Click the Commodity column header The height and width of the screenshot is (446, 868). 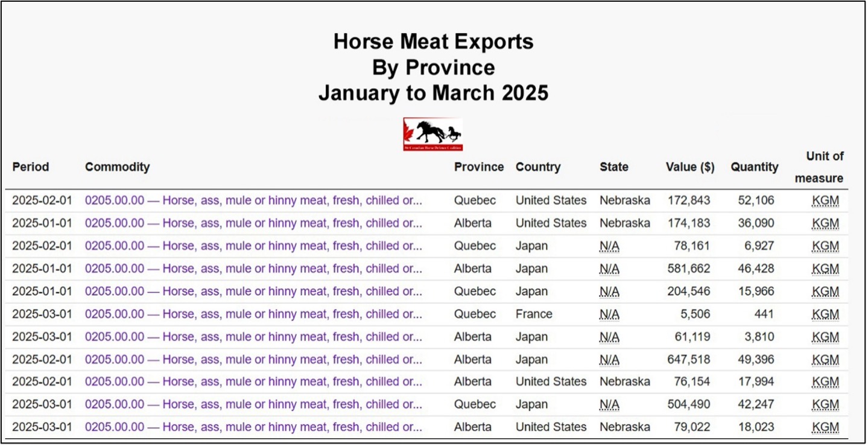pos(117,167)
